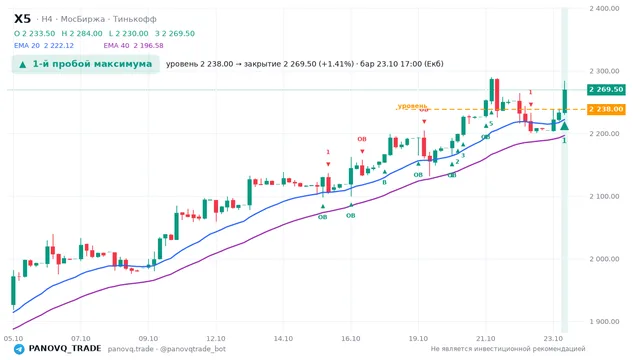The image size is (640, 360).
Task: Click the green up arrow next to label 2
Action: pos(452,164)
